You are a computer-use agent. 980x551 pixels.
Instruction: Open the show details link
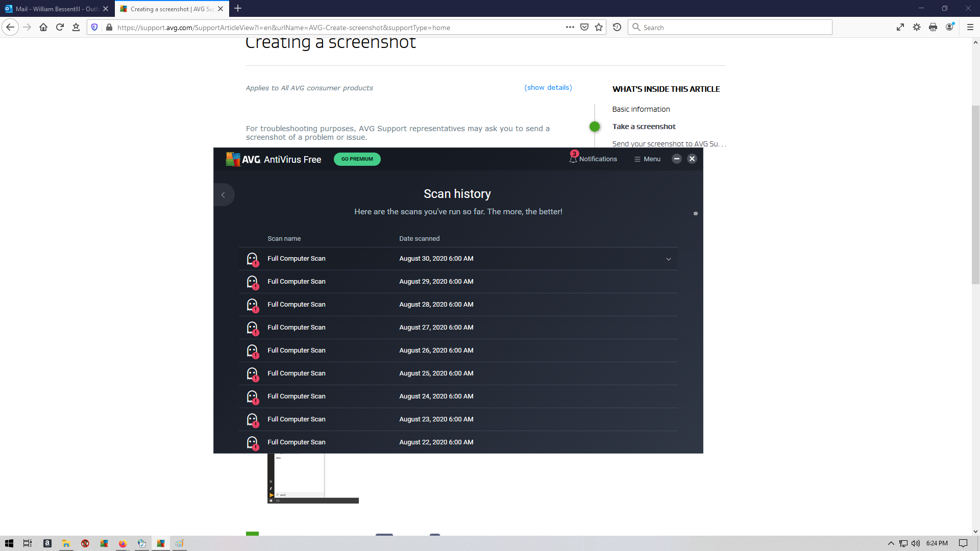click(548, 87)
